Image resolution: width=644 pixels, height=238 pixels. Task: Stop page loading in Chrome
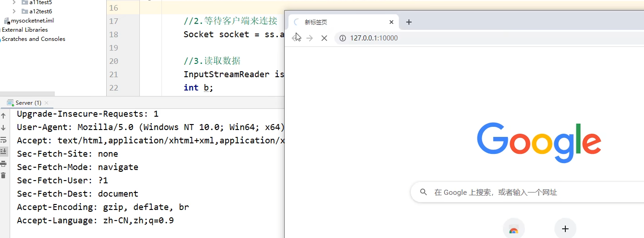324,38
